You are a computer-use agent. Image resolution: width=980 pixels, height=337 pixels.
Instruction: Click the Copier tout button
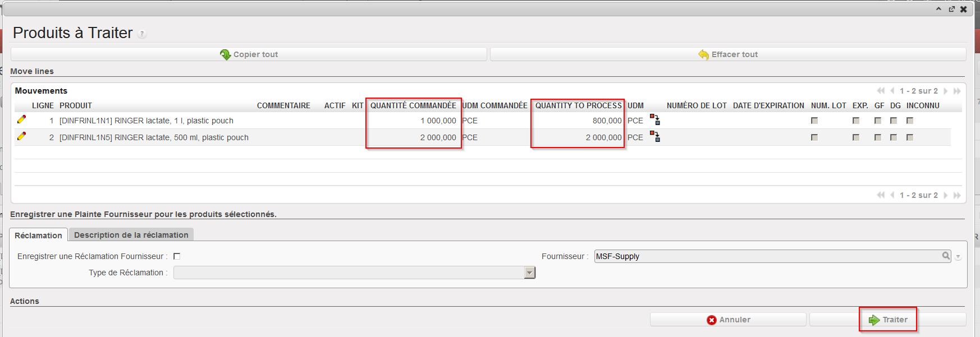pos(249,54)
